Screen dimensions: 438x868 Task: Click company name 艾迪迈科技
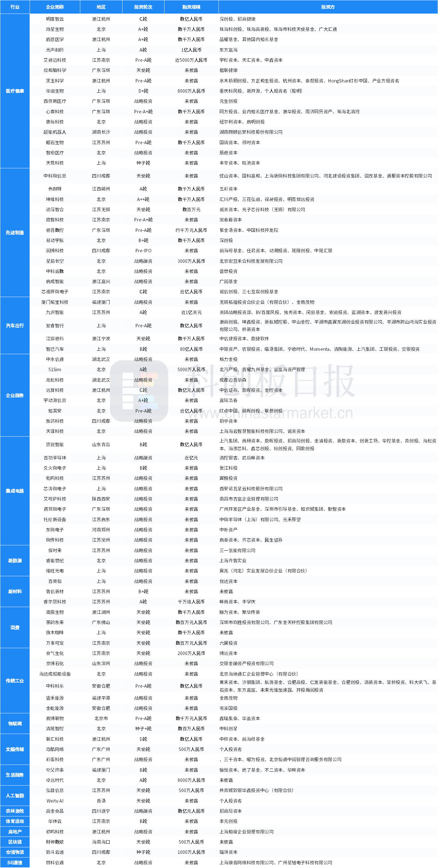click(x=55, y=60)
